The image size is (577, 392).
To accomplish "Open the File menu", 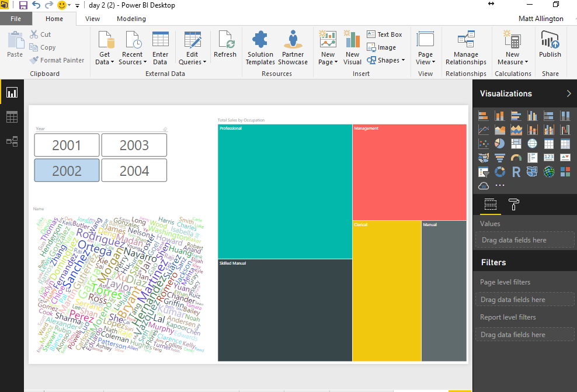I will [16, 19].
